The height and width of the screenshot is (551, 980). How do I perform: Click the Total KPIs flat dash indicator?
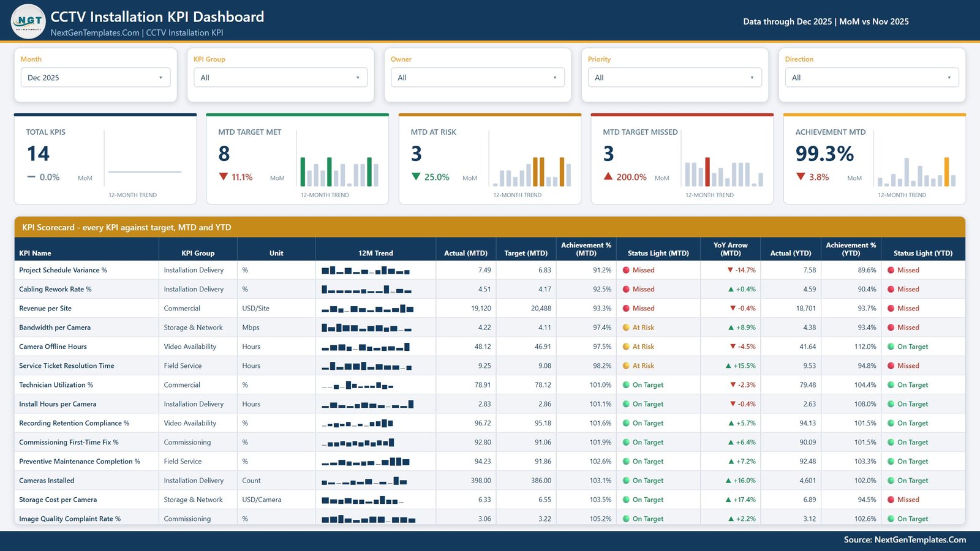coord(31,177)
